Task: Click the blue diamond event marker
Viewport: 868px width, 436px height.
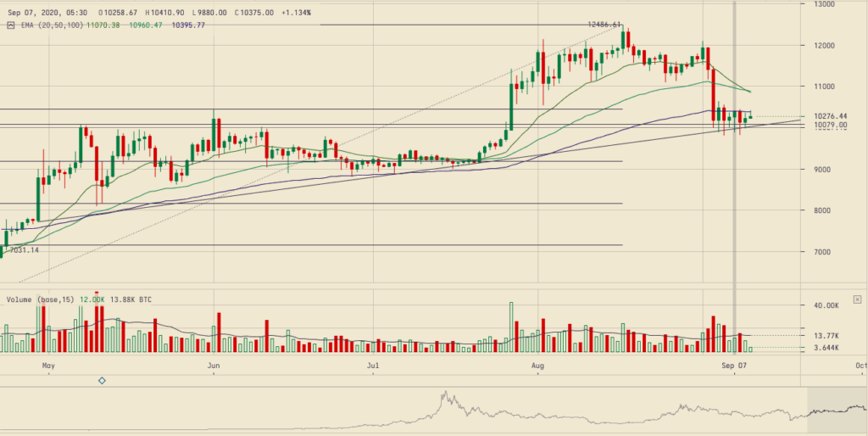Action: [102, 381]
